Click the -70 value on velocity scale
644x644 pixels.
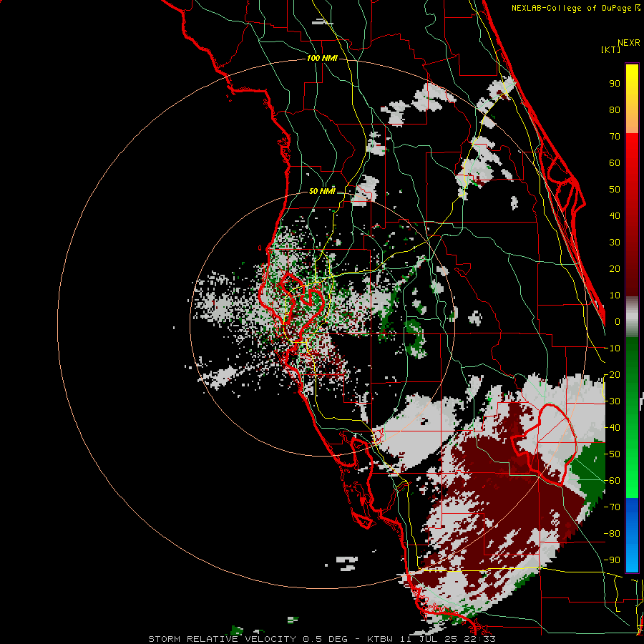pyautogui.click(x=612, y=507)
